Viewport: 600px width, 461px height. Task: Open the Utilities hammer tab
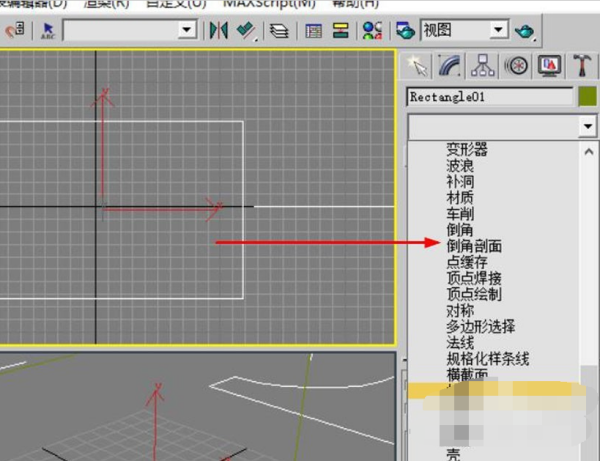[582, 66]
